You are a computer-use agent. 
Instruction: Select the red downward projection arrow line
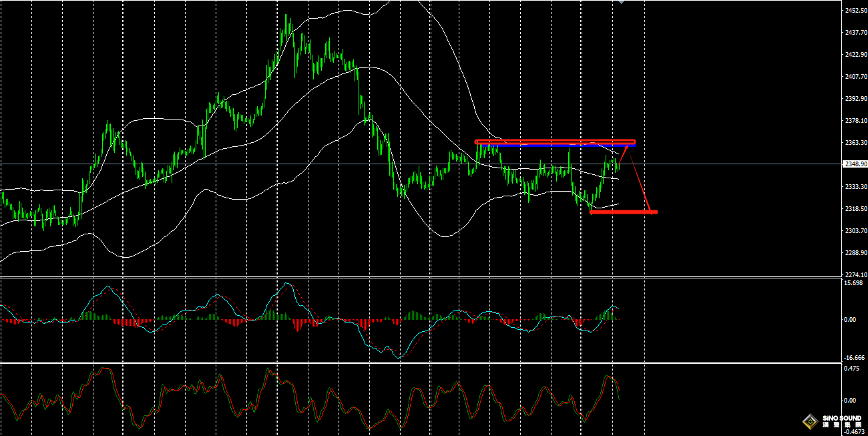point(640,180)
